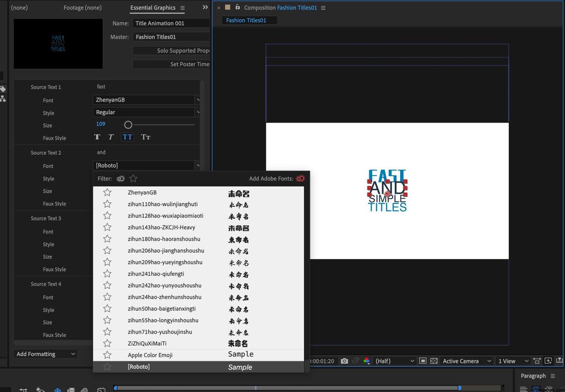Open the Show Channel RGB color icon
Viewport: 565px width, 392px height.
pyautogui.click(x=366, y=361)
